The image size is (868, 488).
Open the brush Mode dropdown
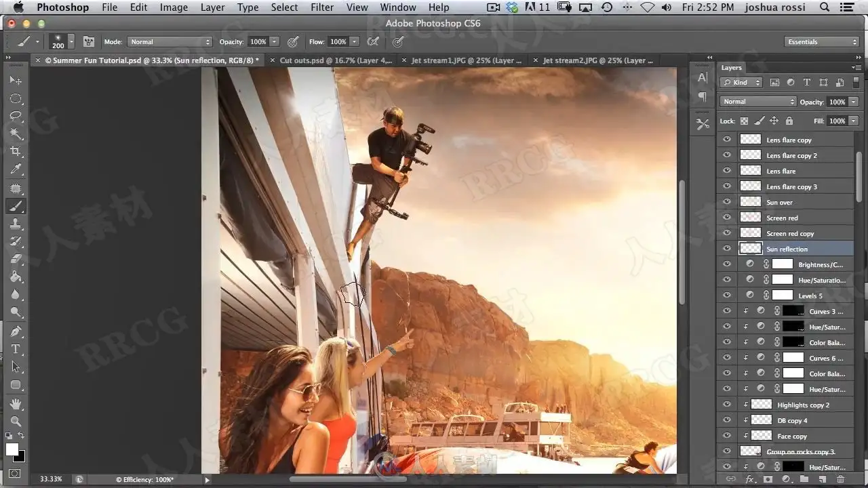coord(170,42)
